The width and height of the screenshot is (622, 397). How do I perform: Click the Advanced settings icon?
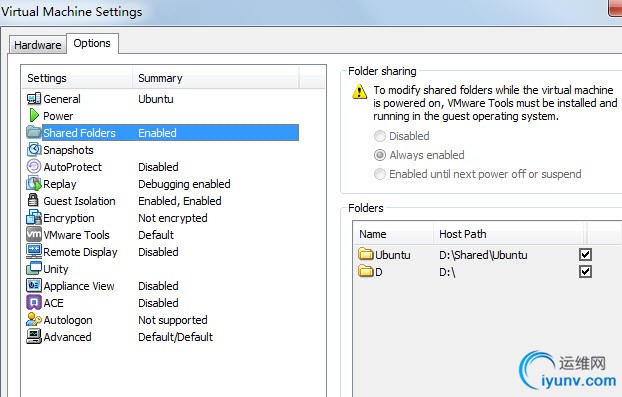[x=34, y=337]
